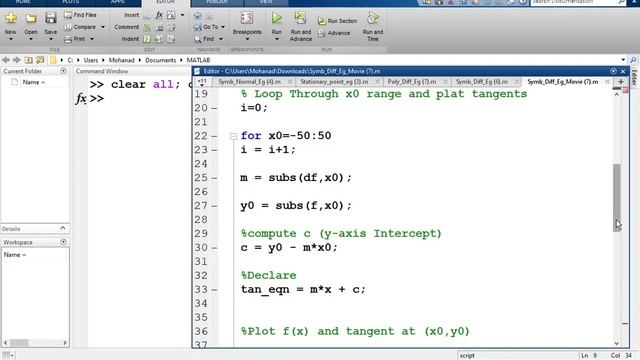Click the Current Folder horizontal scrollbar

19,343
